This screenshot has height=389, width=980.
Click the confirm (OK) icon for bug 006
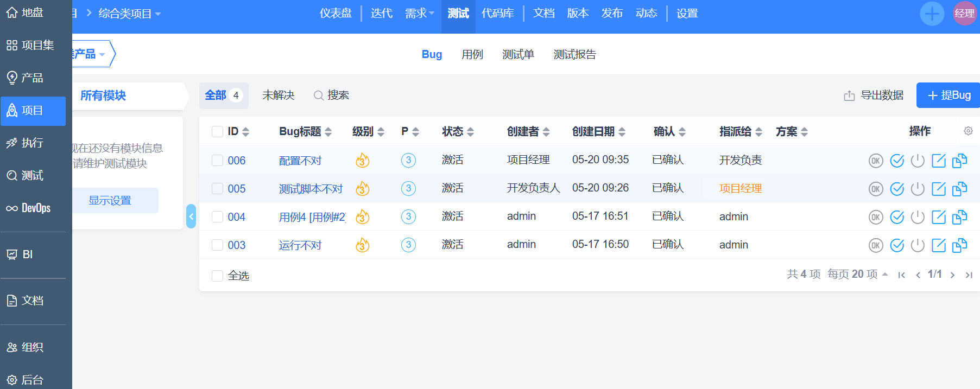click(876, 161)
